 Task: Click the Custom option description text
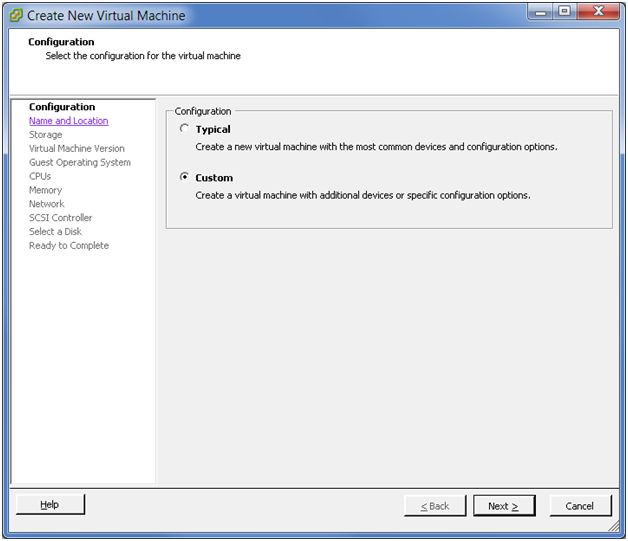pyautogui.click(x=363, y=195)
